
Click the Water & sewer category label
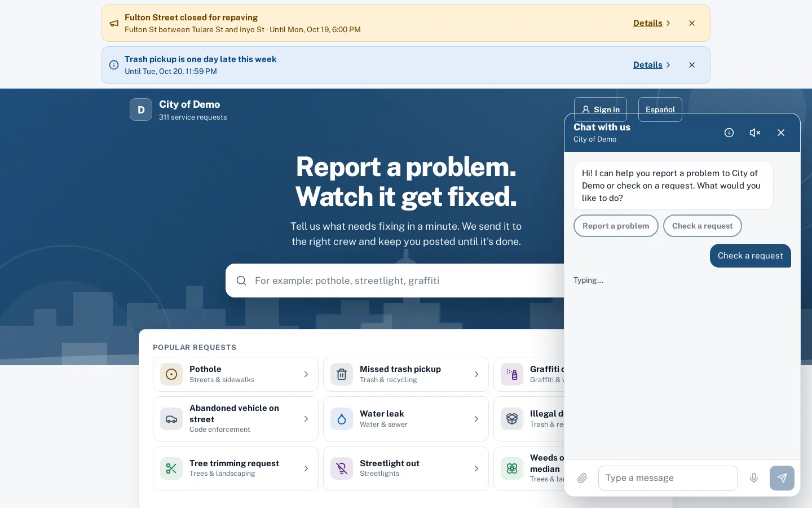click(x=383, y=424)
